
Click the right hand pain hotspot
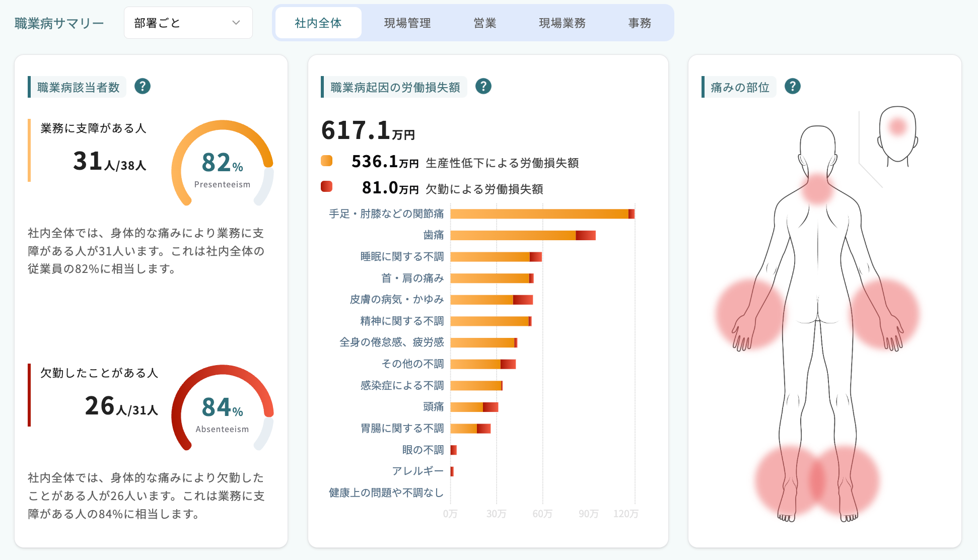point(884,313)
